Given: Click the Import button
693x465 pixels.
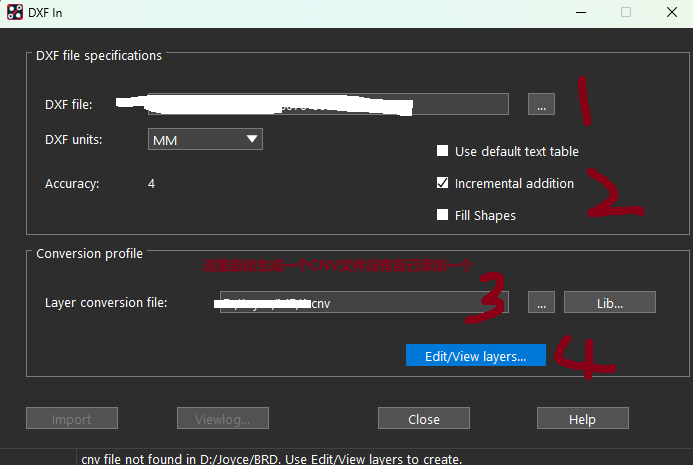Looking at the screenshot, I should 72,418.
